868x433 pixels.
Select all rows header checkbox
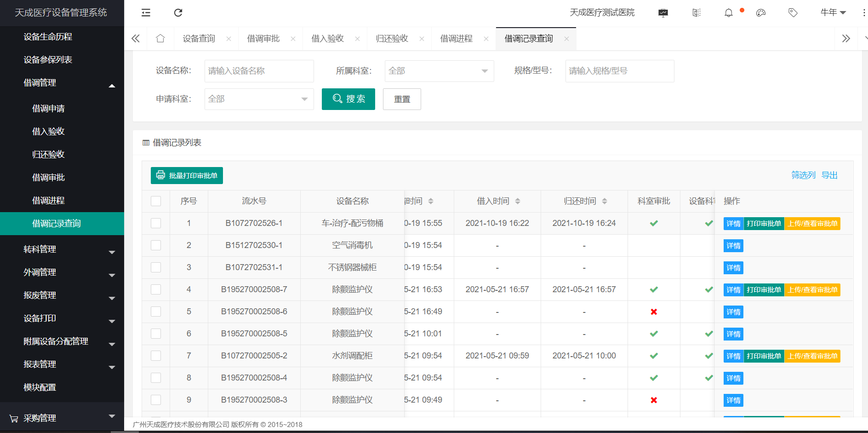[x=156, y=201]
